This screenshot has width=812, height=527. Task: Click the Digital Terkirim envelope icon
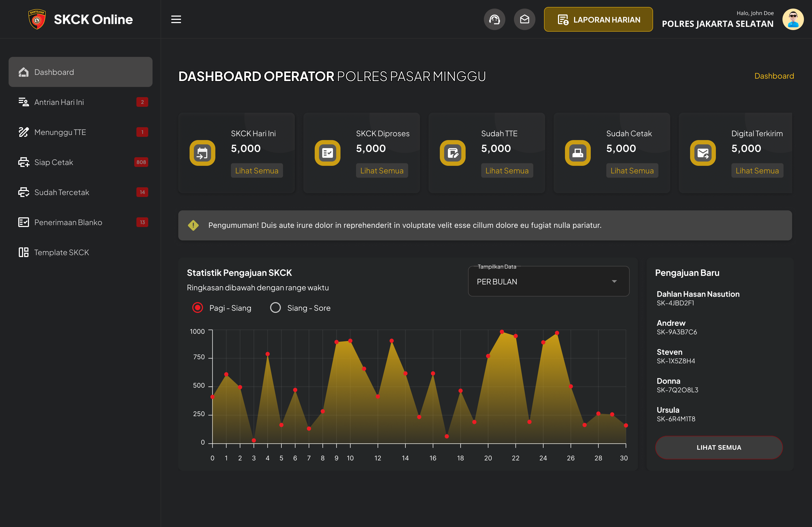point(703,153)
